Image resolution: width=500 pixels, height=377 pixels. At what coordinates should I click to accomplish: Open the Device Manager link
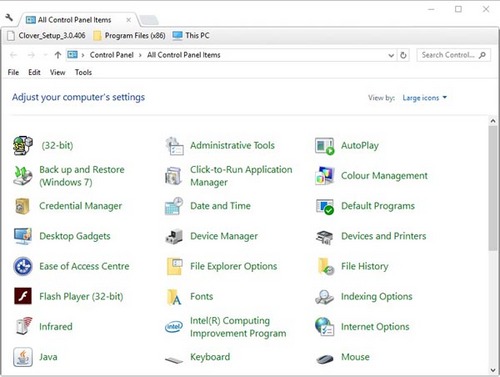224,236
